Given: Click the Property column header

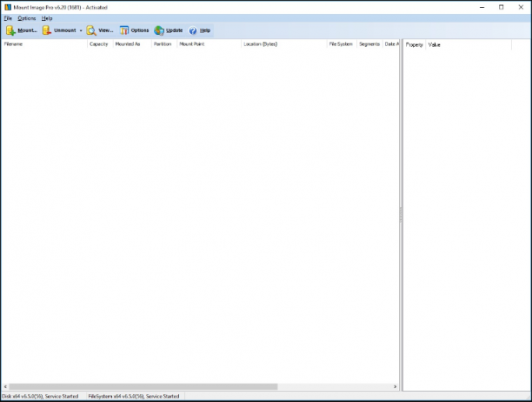Looking at the screenshot, I should coord(415,45).
